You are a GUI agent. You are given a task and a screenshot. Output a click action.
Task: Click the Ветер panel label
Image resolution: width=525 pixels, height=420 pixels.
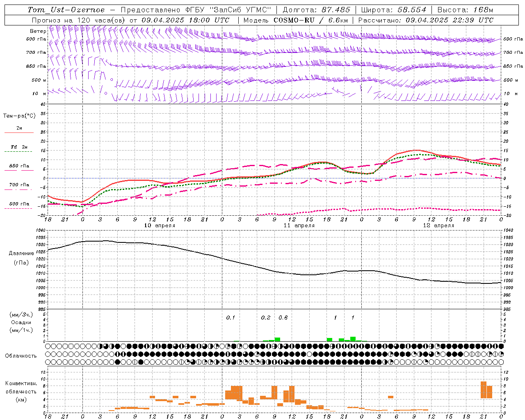click(x=38, y=31)
